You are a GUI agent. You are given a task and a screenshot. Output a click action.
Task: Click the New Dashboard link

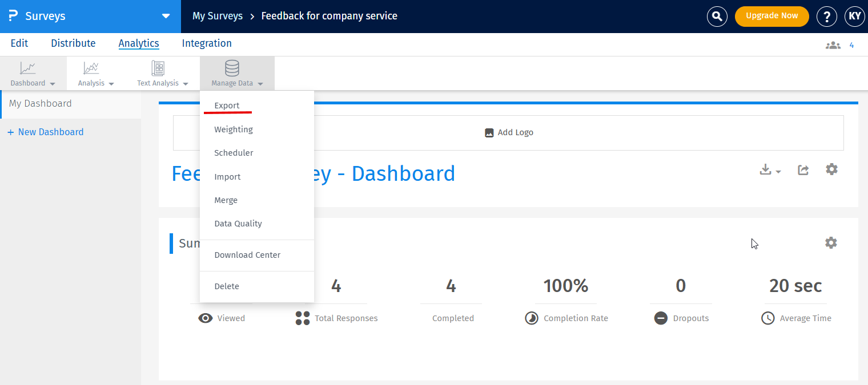[46, 132]
